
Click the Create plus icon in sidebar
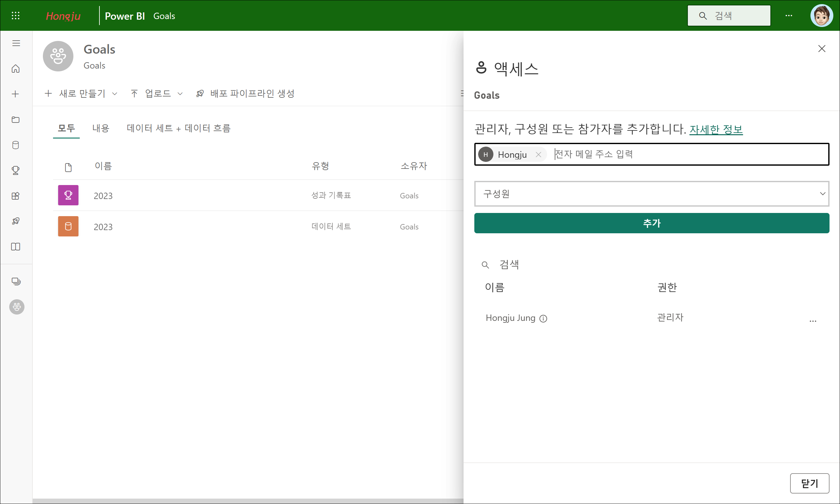click(16, 94)
